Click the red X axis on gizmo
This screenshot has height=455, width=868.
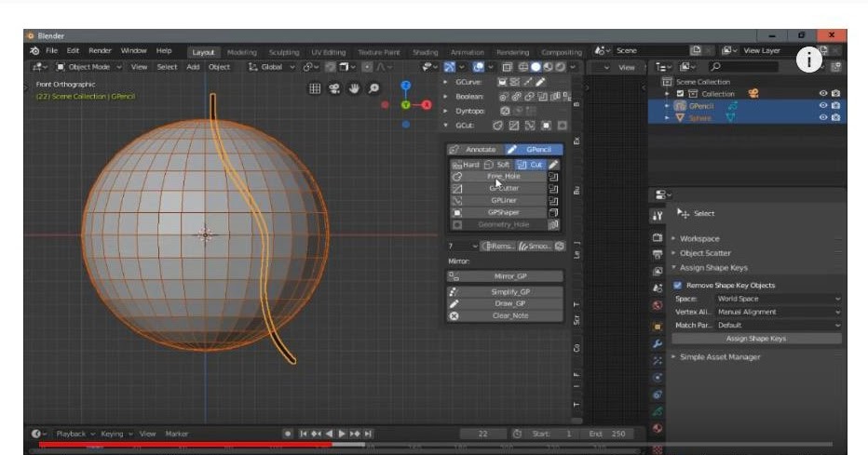pyautogui.click(x=427, y=105)
